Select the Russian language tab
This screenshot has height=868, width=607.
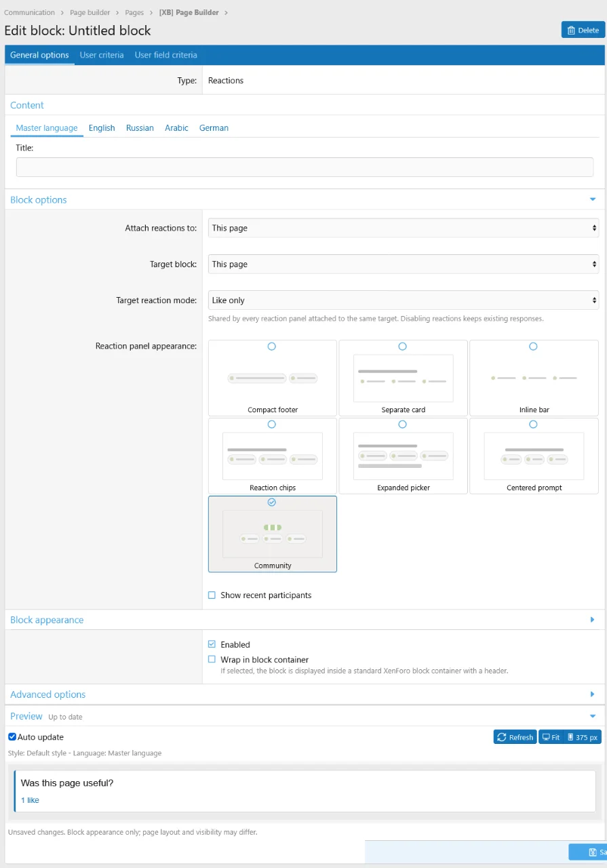(140, 128)
